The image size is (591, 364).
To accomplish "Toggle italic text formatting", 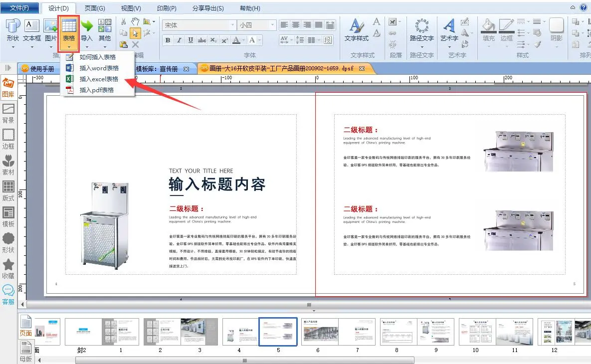I will pyautogui.click(x=179, y=40).
